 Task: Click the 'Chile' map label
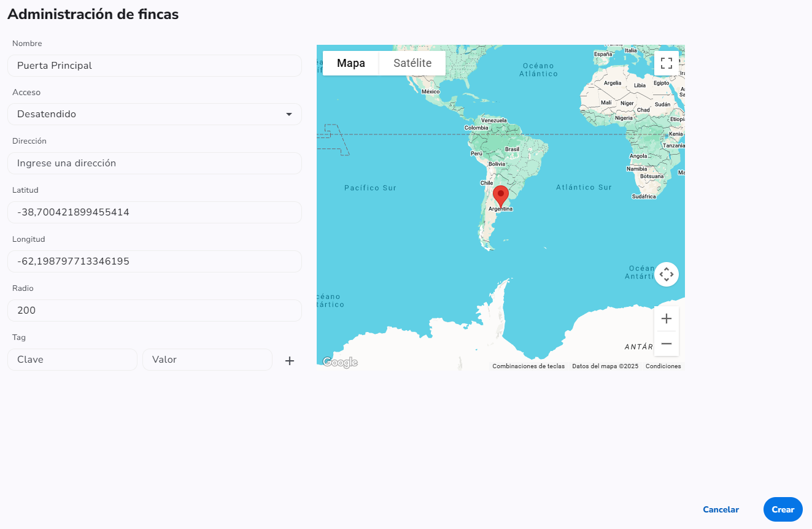[x=487, y=183]
